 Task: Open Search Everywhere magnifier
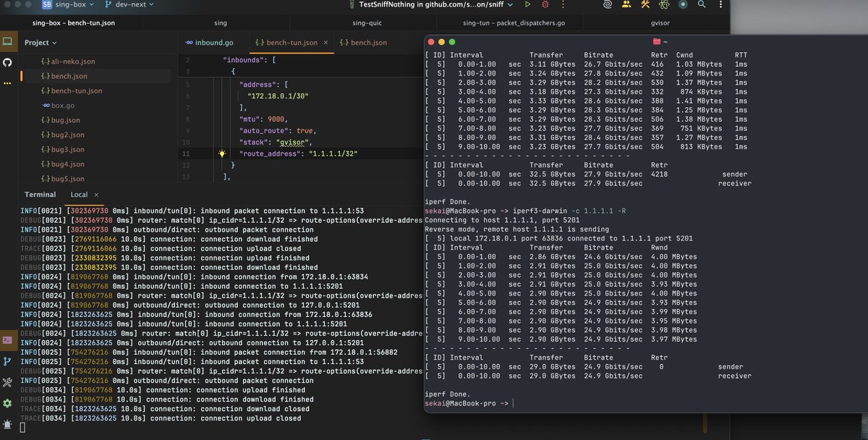tap(702, 4)
